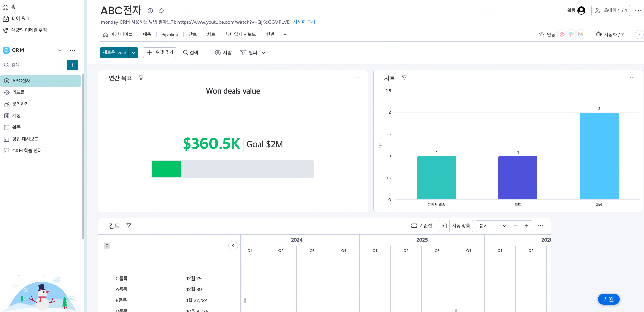The width and height of the screenshot is (644, 312).
Task: Click the filter icon in 차트 widget
Action: pos(404,78)
